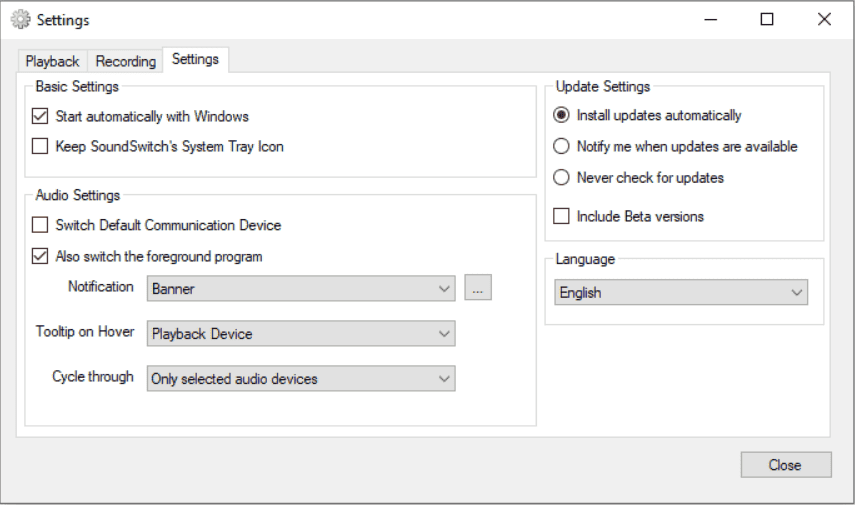
Task: Click the Settings gear icon in title bar
Action: (20, 19)
